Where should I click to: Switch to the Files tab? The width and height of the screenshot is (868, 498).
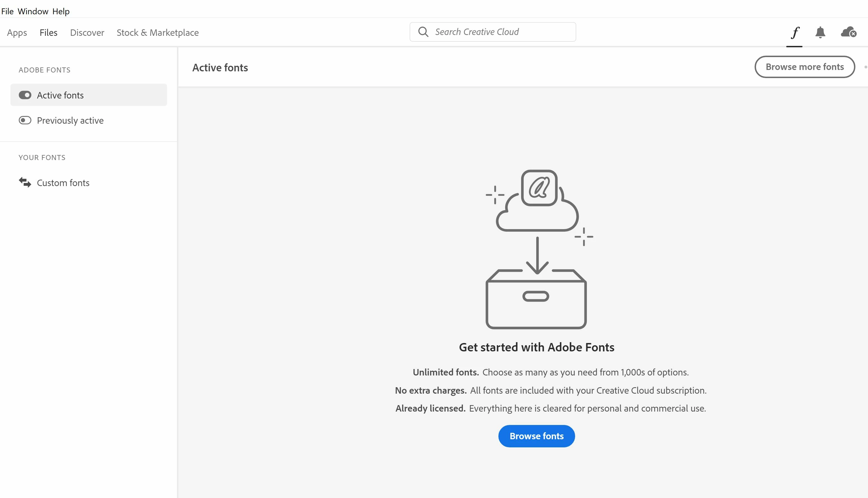tap(48, 32)
